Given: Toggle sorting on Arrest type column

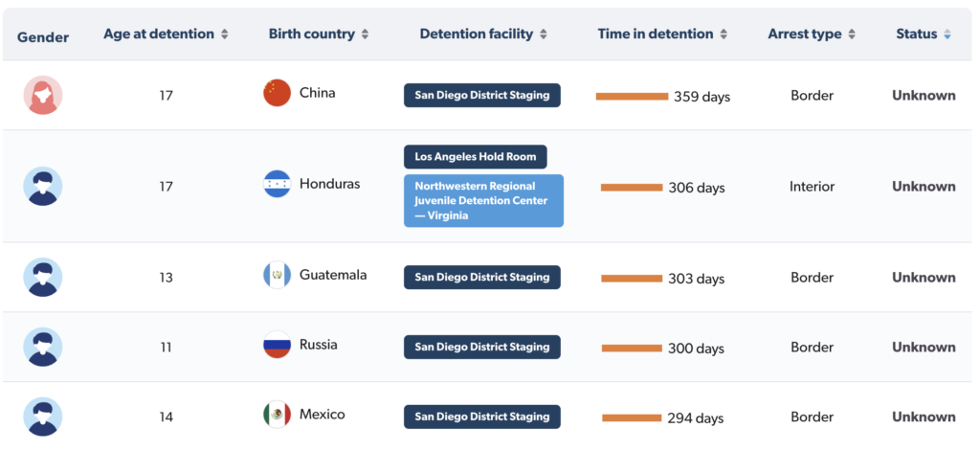Looking at the screenshot, I should [852, 34].
